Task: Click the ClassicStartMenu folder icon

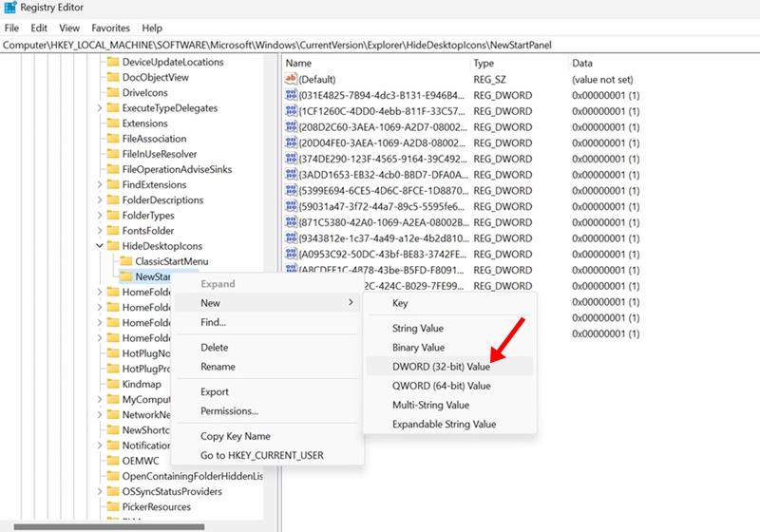Action: pyautogui.click(x=126, y=261)
